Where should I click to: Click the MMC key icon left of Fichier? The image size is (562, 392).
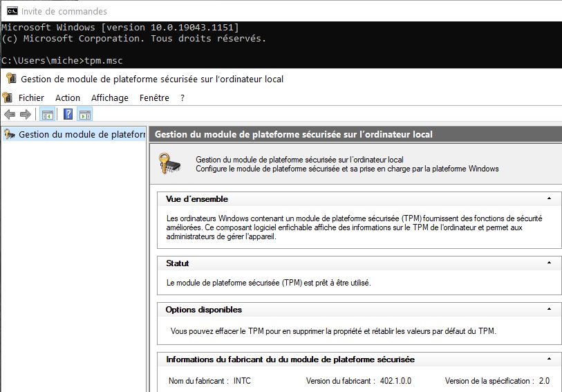point(7,97)
